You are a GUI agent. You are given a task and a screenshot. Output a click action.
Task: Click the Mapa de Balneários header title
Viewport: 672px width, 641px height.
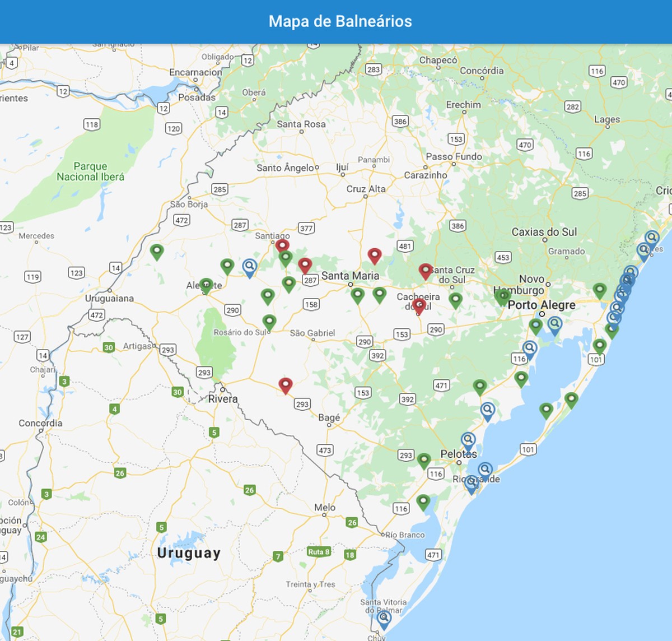340,21
